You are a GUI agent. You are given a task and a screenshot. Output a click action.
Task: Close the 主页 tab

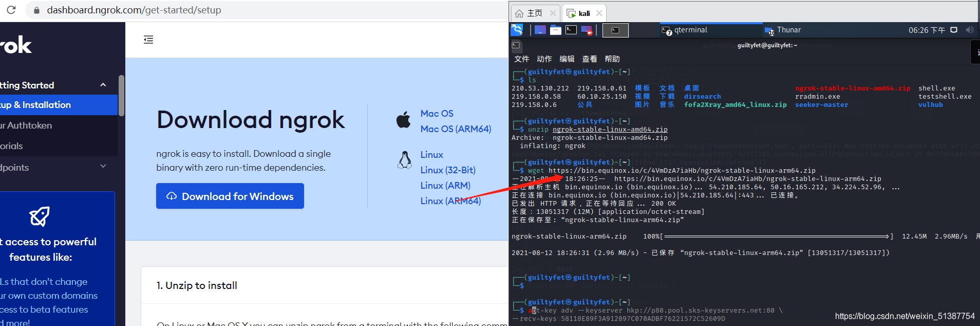coord(553,13)
